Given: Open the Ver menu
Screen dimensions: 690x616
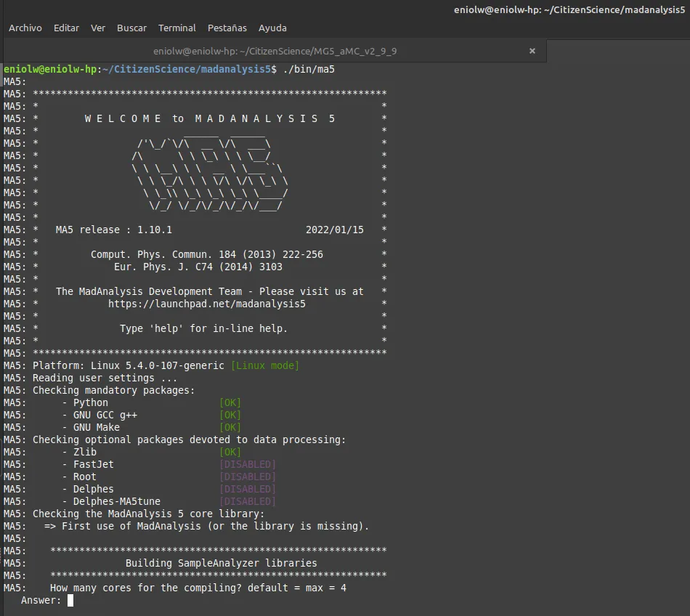Looking at the screenshot, I should click(98, 28).
